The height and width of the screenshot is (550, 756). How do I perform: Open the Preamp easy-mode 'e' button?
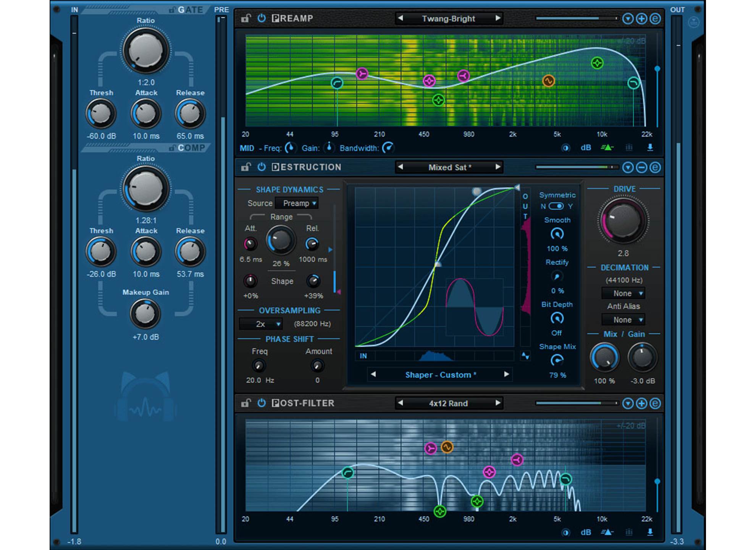tap(655, 18)
